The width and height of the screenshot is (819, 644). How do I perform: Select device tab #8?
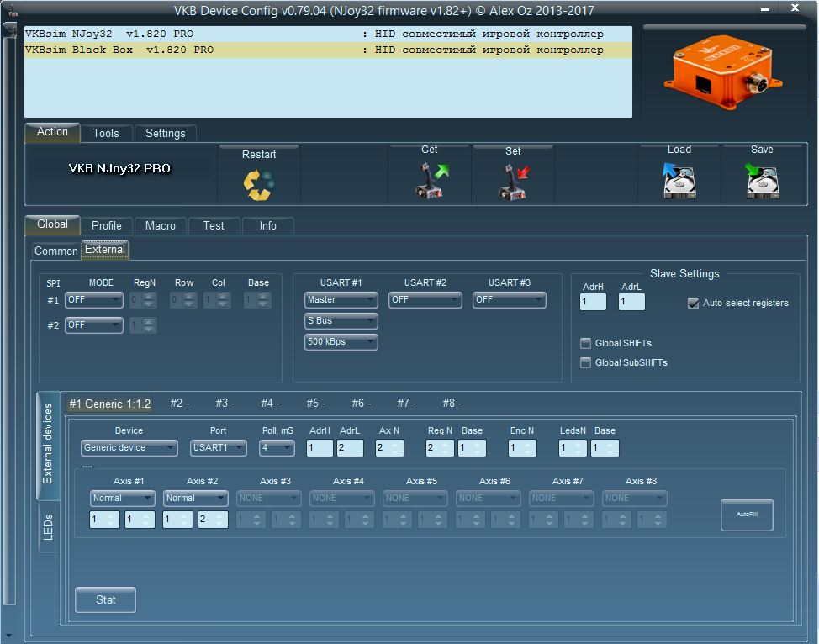pyautogui.click(x=452, y=404)
